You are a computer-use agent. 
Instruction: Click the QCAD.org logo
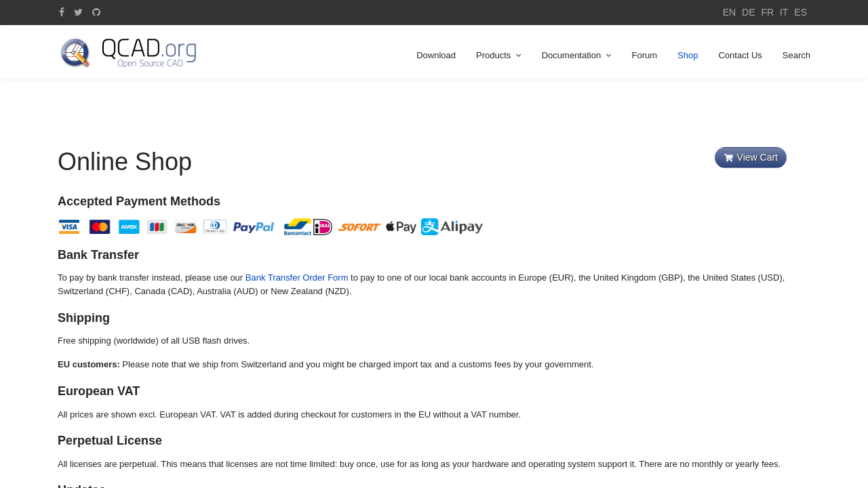click(128, 53)
